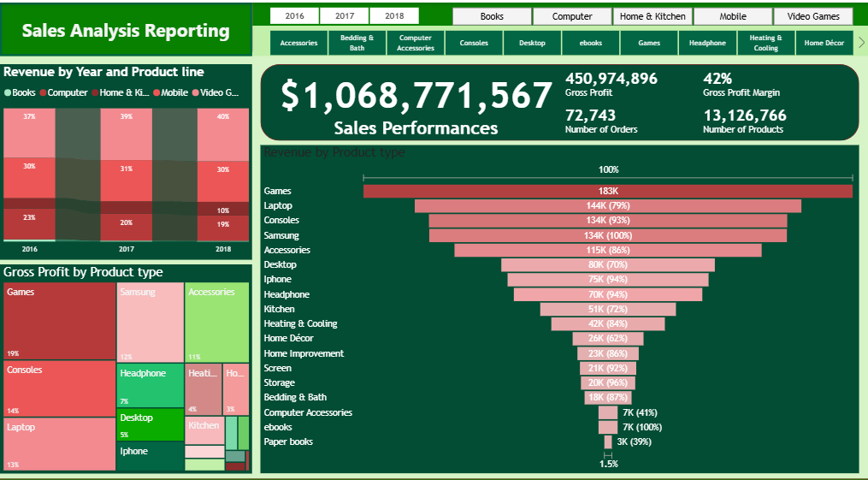
Task: Select the 2017 column in revenue chart
Action: [x=126, y=175]
